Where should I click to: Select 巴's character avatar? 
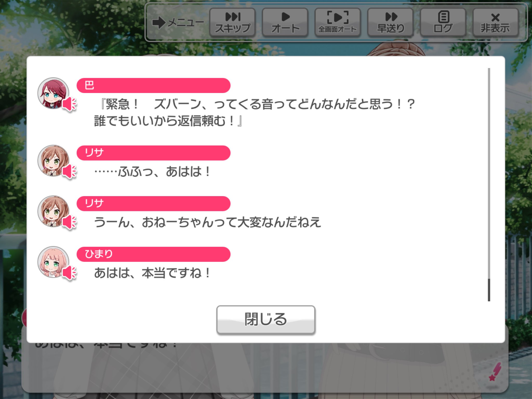click(x=53, y=93)
